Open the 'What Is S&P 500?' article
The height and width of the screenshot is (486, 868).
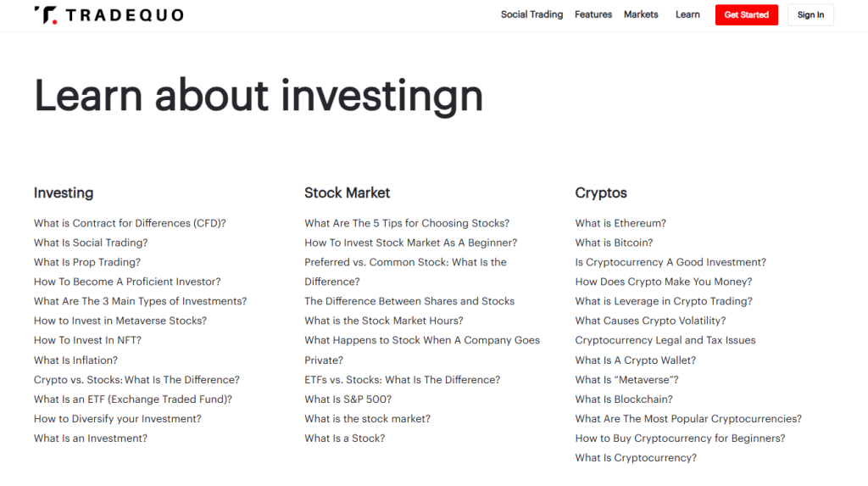coord(348,399)
